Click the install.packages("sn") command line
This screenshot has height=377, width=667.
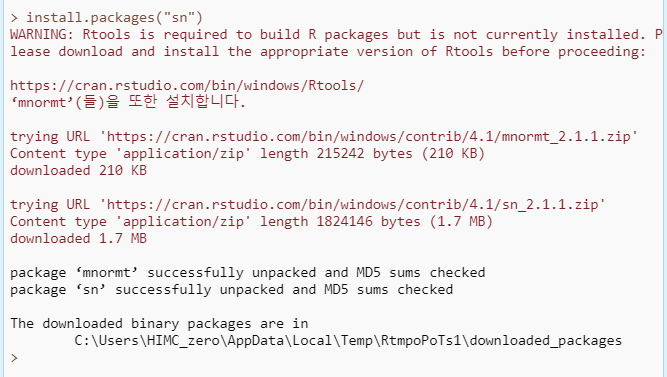tap(106, 17)
